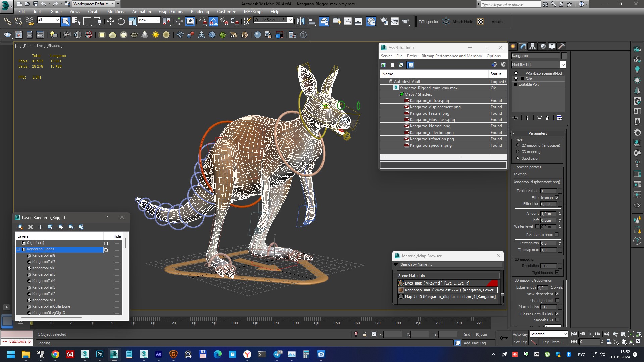Activate the Select and Rotate tool
This screenshot has height=362, width=644.
point(121,21)
